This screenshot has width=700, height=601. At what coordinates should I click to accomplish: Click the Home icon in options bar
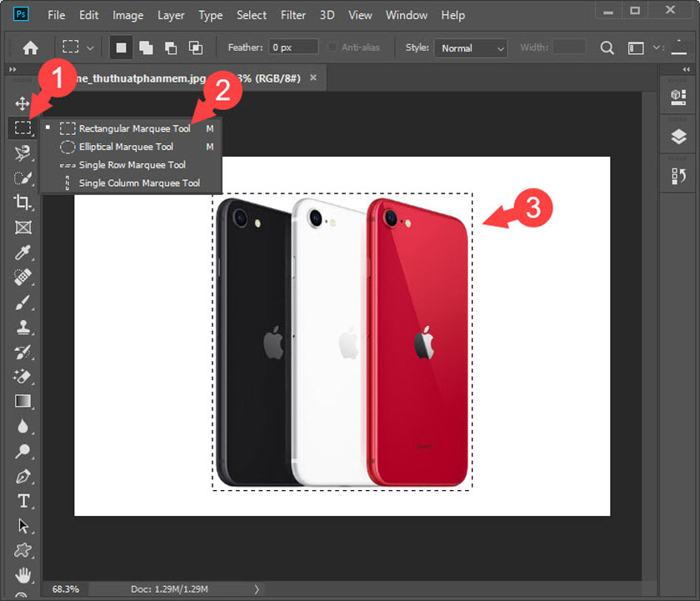[x=30, y=48]
